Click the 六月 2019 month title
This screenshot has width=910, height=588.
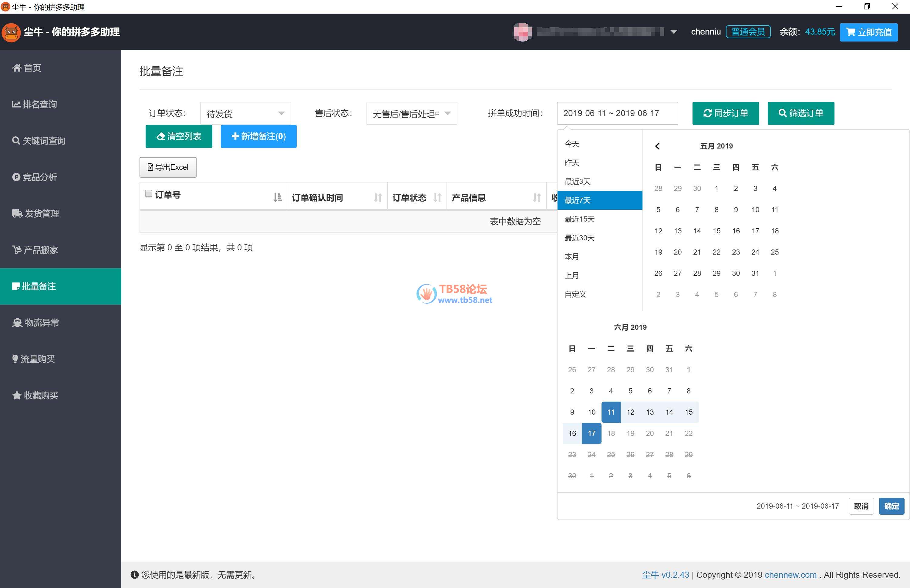630,327
